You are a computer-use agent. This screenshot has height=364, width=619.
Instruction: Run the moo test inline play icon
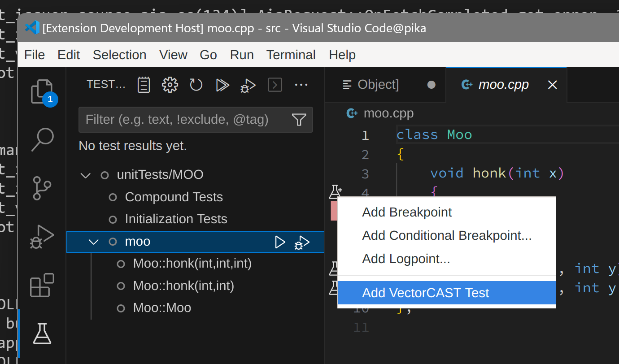(x=280, y=242)
